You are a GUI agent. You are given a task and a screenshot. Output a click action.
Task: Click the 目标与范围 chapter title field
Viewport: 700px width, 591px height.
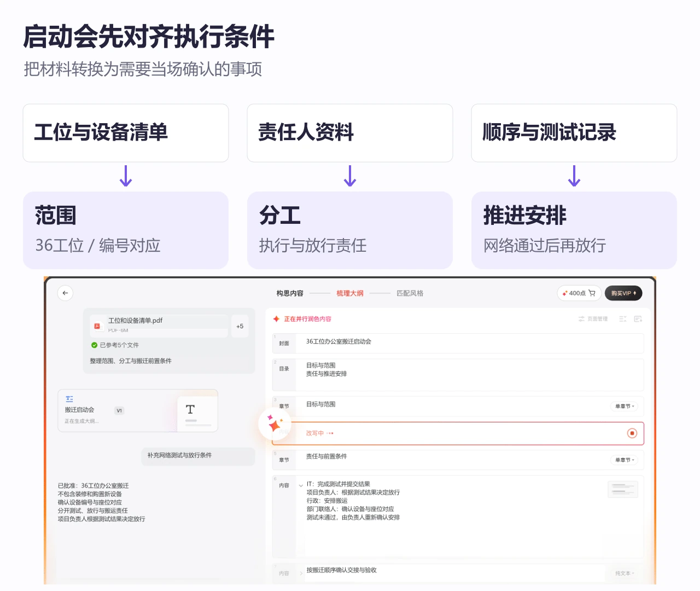point(321,404)
